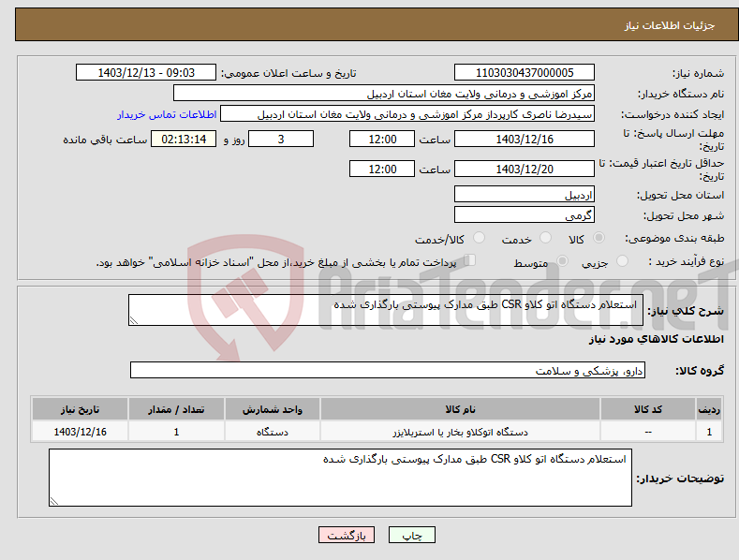The width and height of the screenshot is (739, 560).
Task: Click the buyer organization name field
Action: 384,94
